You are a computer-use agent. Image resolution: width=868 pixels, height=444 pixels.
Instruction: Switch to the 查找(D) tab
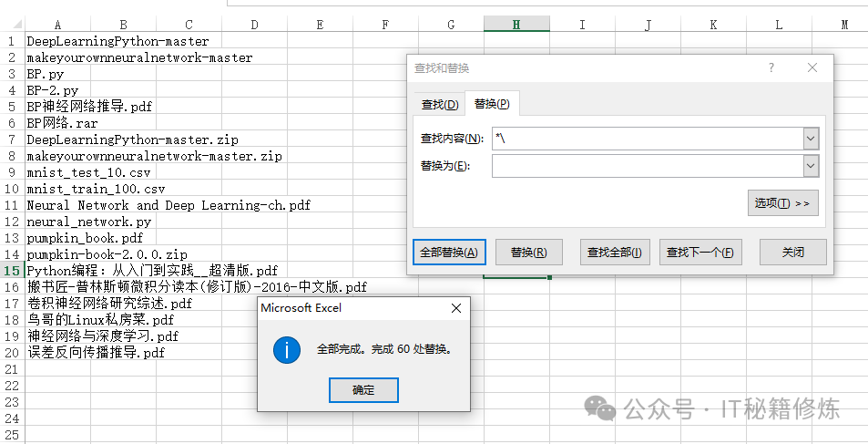[x=439, y=105]
